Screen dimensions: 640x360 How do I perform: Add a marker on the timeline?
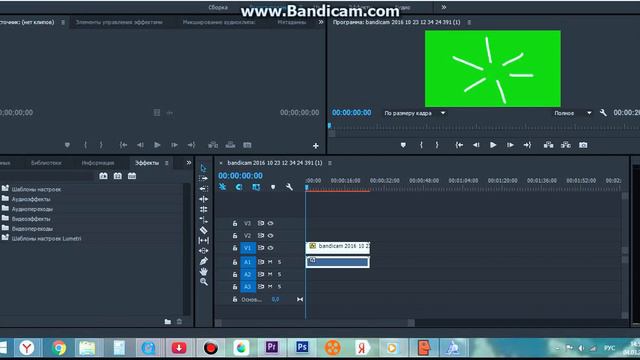[x=273, y=187]
